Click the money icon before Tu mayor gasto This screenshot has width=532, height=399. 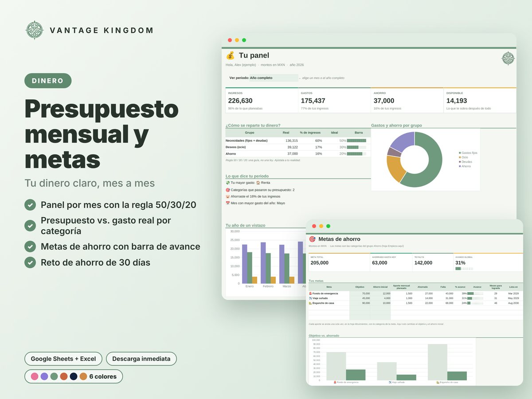point(228,183)
